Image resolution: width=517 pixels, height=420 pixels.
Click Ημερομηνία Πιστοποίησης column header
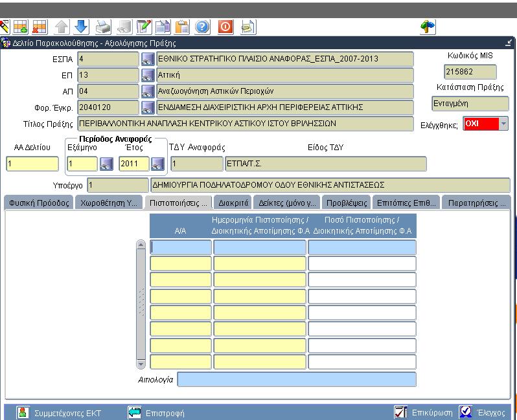coord(260,225)
